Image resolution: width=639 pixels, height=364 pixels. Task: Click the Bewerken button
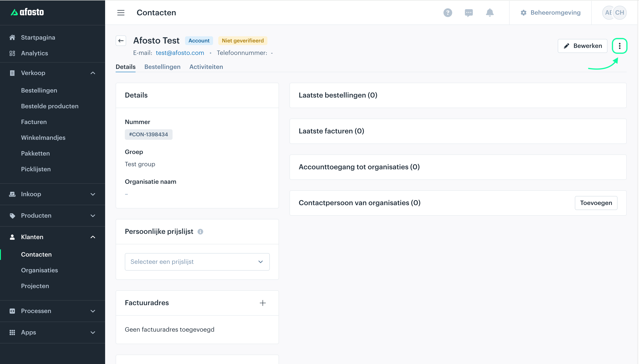[x=582, y=46]
